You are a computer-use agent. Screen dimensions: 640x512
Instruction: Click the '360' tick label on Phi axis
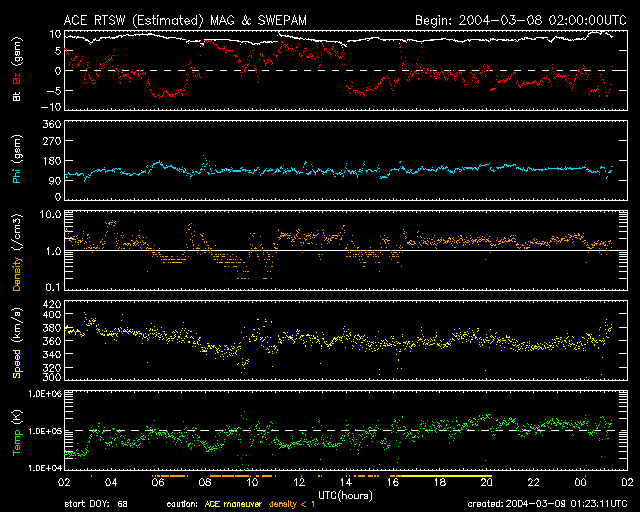click(52, 124)
